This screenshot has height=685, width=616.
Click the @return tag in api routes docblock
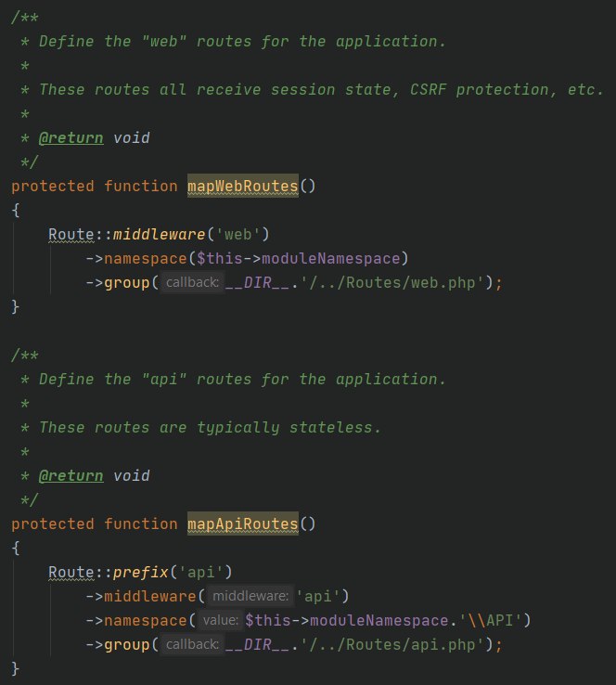71,476
